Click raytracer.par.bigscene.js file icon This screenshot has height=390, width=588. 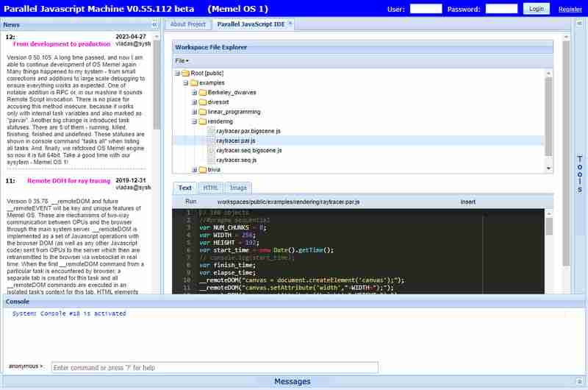(x=211, y=131)
